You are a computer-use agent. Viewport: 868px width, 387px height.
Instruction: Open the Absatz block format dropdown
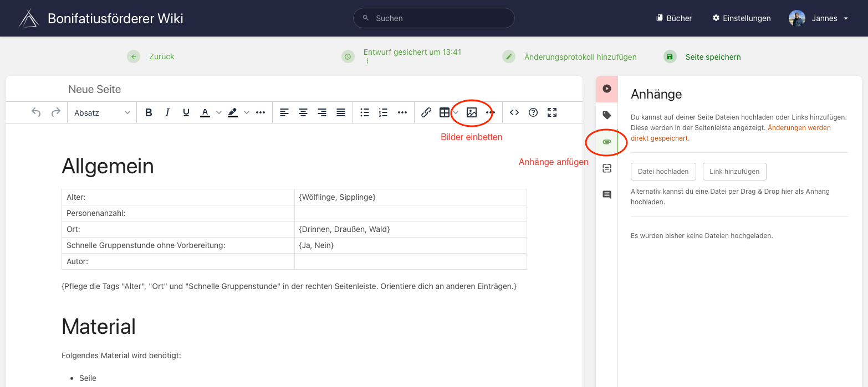pos(102,112)
